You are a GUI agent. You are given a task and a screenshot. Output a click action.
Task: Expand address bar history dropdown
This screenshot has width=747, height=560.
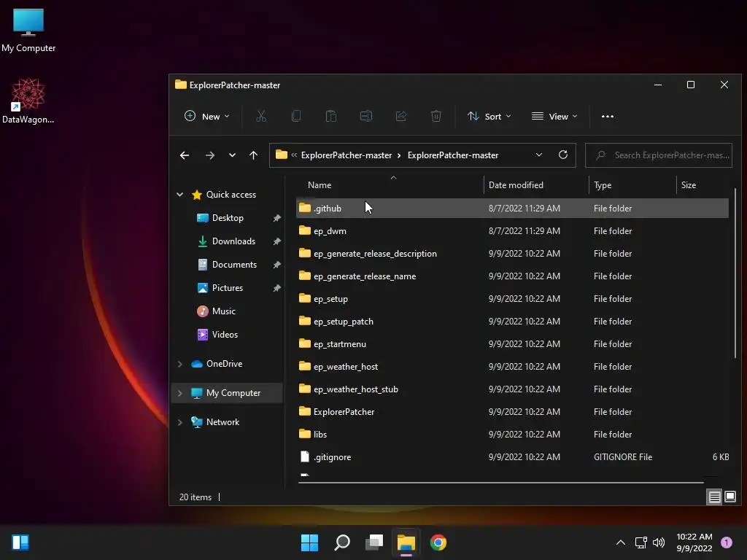click(539, 155)
